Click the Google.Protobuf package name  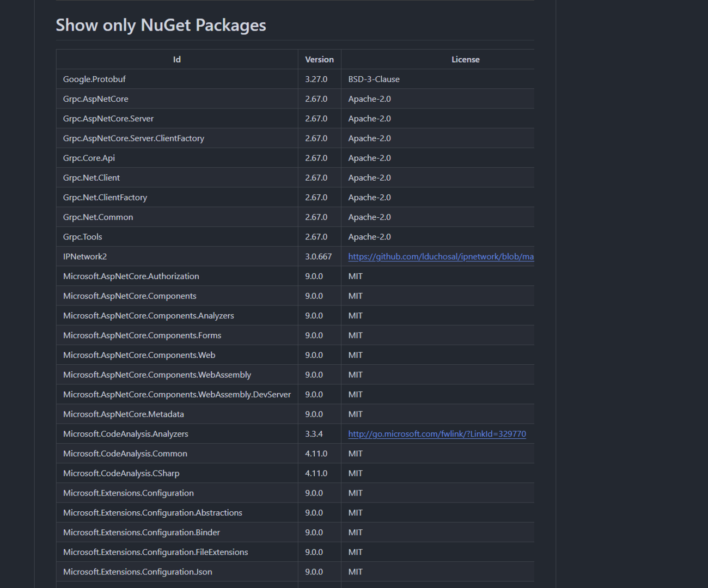94,79
